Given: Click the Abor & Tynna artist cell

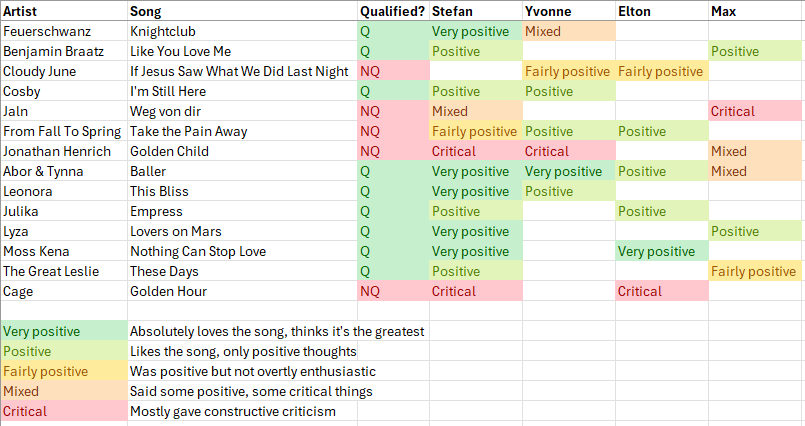Looking at the screenshot, I should tap(64, 171).
